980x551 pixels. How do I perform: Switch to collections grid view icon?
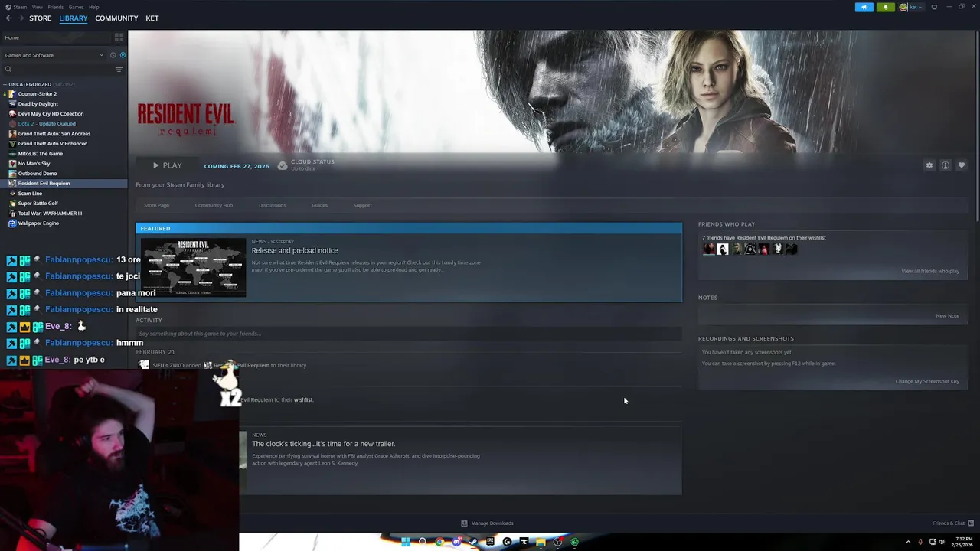[x=119, y=37]
